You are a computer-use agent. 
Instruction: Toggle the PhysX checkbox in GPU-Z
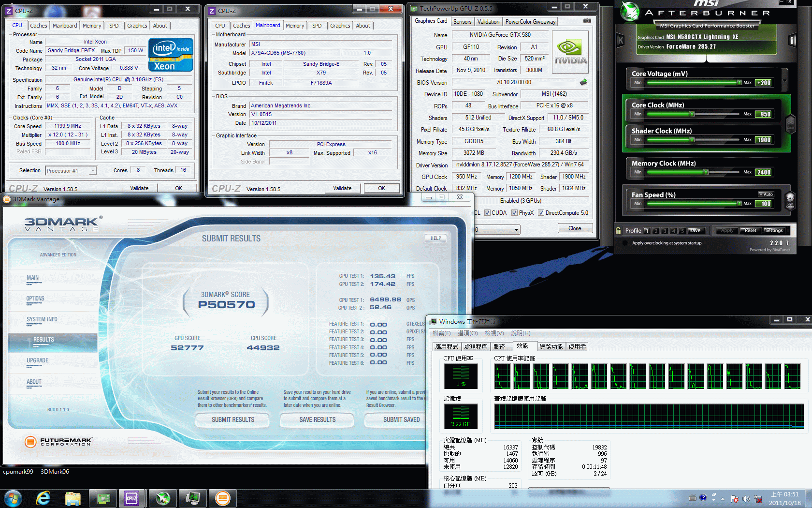[x=515, y=213]
